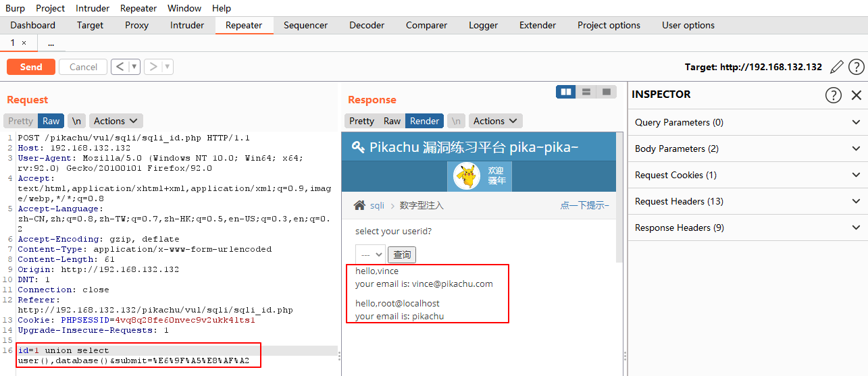Switch response view to Raw
The image size is (868, 376).
pyautogui.click(x=392, y=121)
